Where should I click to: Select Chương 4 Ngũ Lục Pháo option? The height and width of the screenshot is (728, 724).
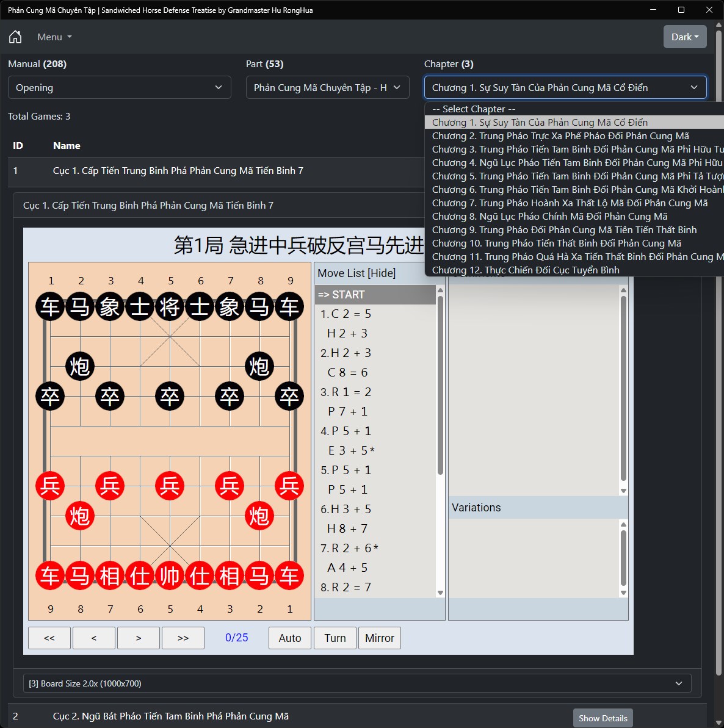tap(574, 163)
